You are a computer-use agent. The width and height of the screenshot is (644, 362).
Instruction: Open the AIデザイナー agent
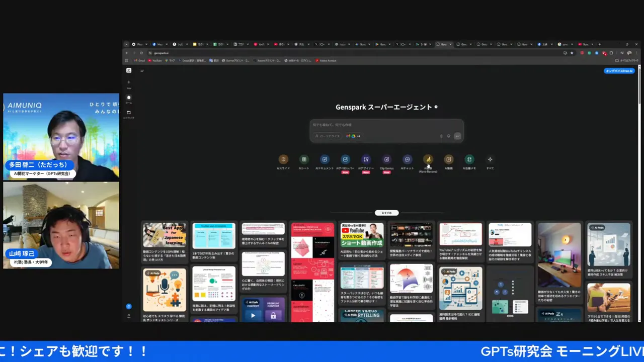coord(366,159)
